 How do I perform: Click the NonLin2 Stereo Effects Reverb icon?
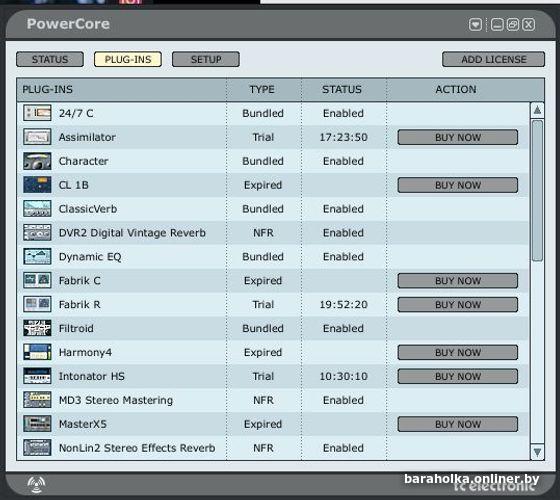[x=37, y=448]
